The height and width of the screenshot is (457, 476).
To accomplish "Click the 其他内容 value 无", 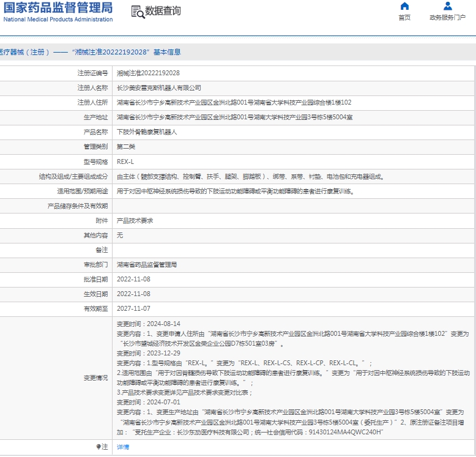I will [x=120, y=235].
